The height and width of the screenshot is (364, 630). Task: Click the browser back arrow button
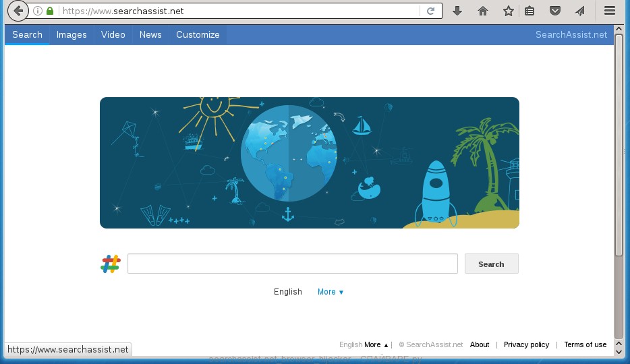coord(18,11)
